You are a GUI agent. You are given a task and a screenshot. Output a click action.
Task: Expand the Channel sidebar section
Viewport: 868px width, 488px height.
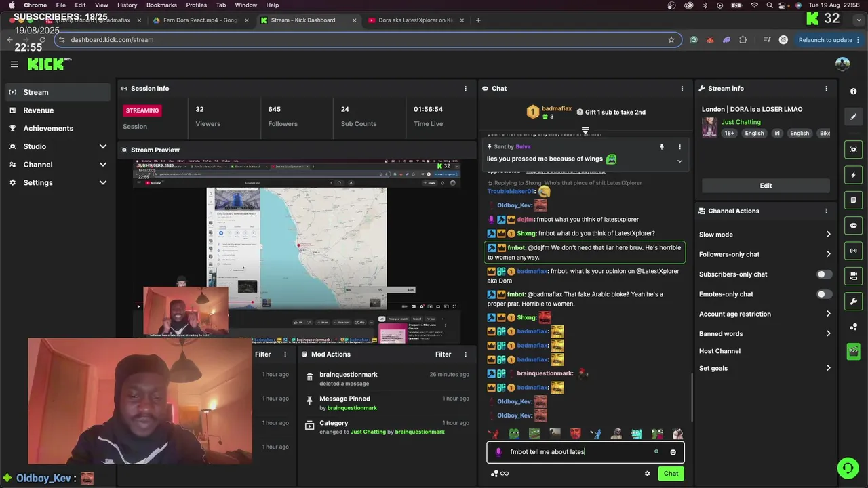pos(58,165)
